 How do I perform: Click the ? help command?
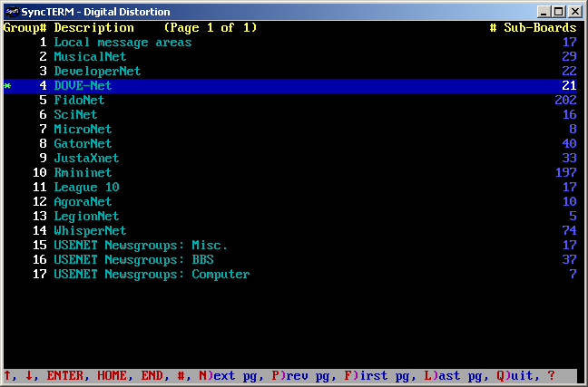point(551,375)
